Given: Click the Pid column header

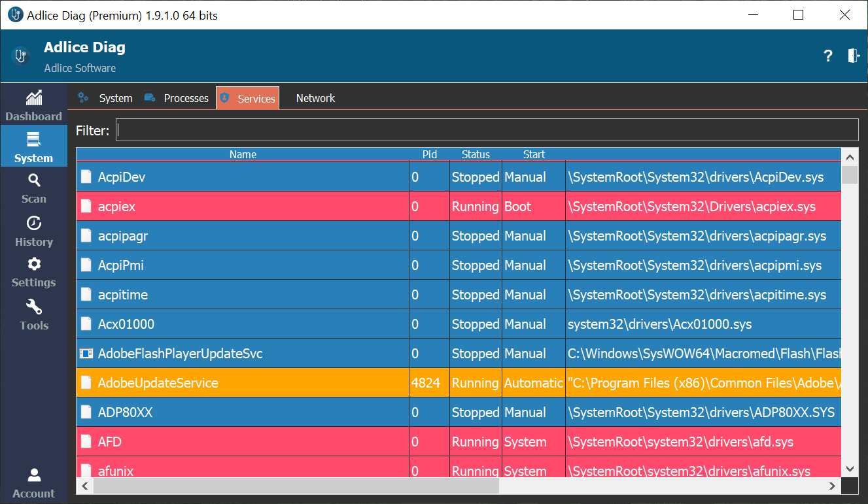Looking at the screenshot, I should pos(430,155).
